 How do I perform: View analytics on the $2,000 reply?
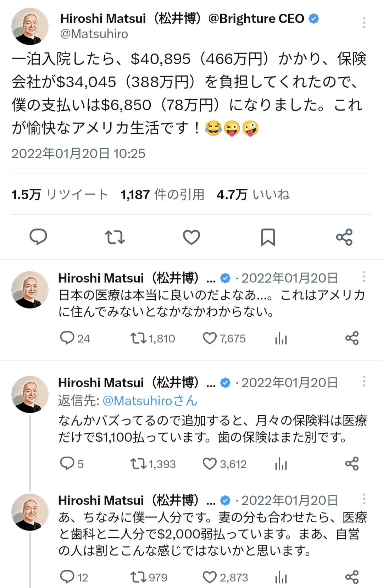pos(281,577)
